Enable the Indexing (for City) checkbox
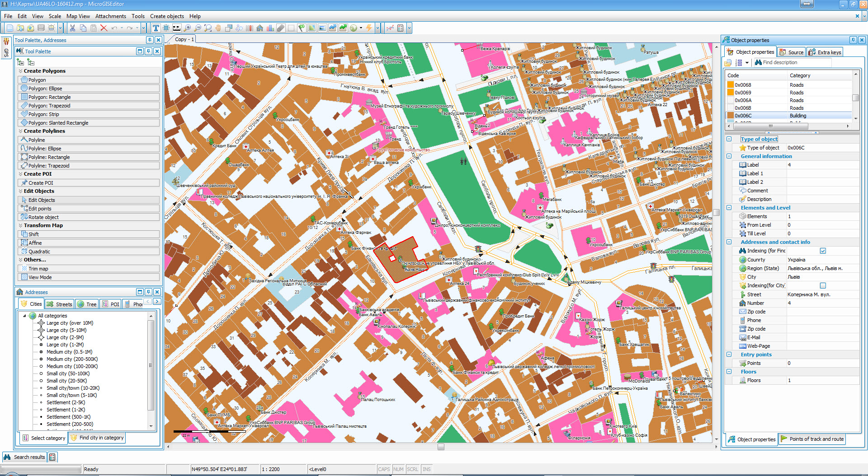 (x=823, y=285)
